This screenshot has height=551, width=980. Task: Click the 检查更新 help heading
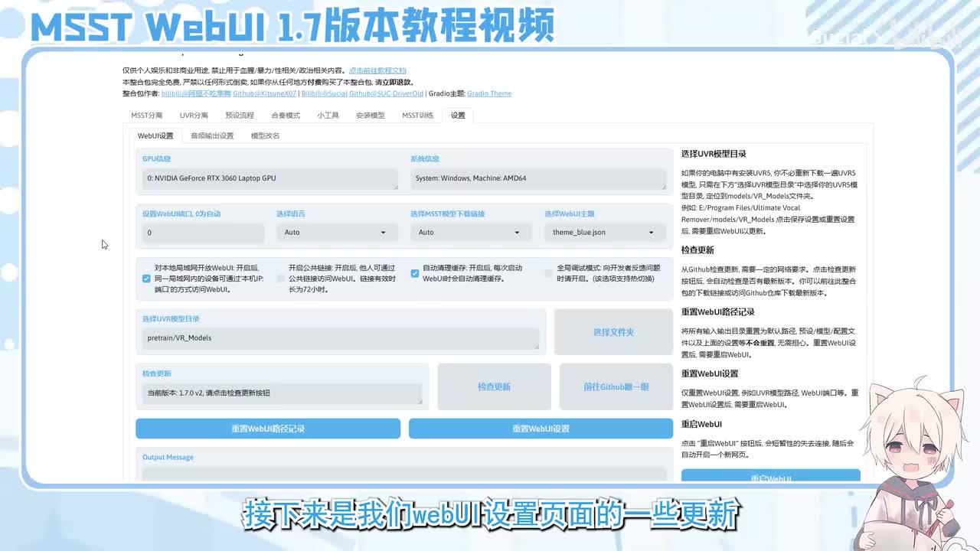pyautogui.click(x=697, y=250)
